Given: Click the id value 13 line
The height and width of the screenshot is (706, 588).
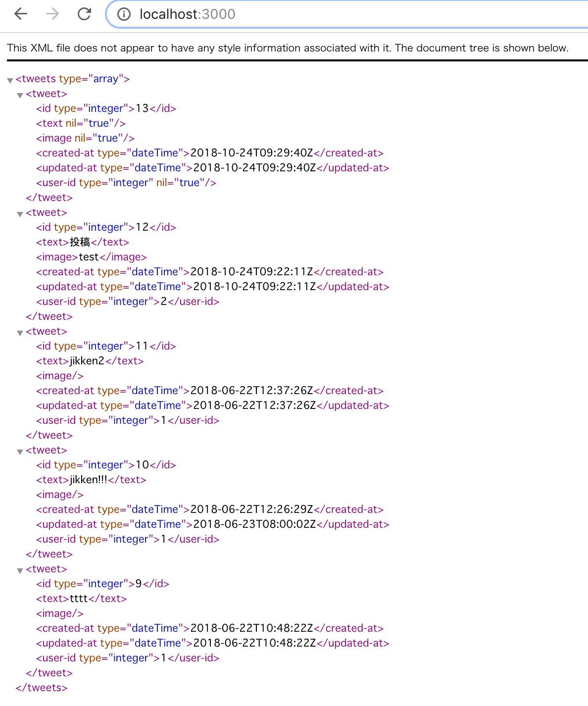Looking at the screenshot, I should coord(106,108).
